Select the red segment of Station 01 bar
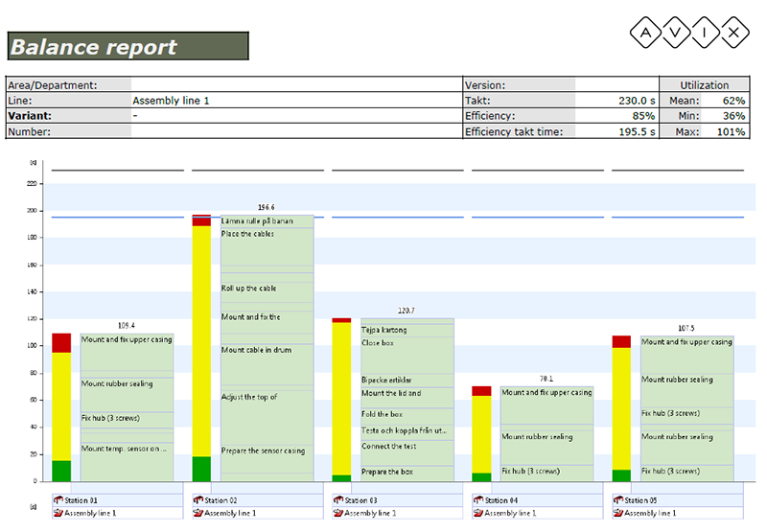The width and height of the screenshot is (767, 532). coord(61,343)
